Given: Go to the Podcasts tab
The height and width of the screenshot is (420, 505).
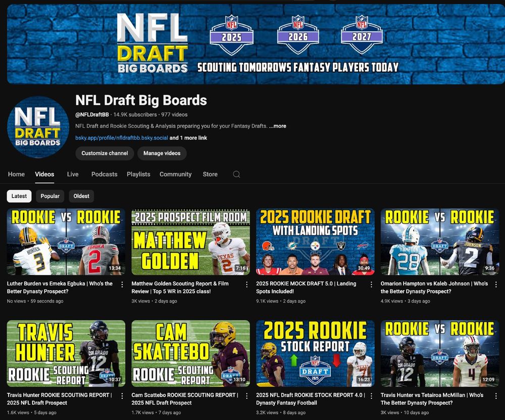Looking at the screenshot, I should [x=105, y=174].
